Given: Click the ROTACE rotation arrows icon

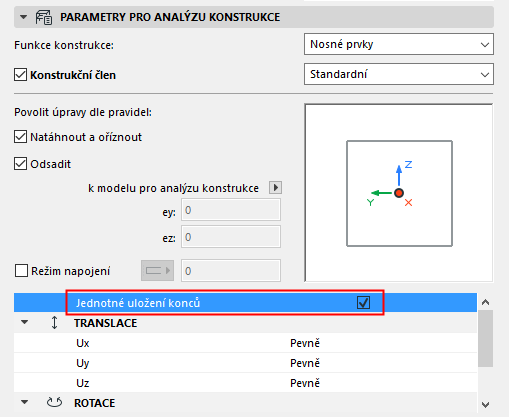Looking at the screenshot, I should 54,403.
